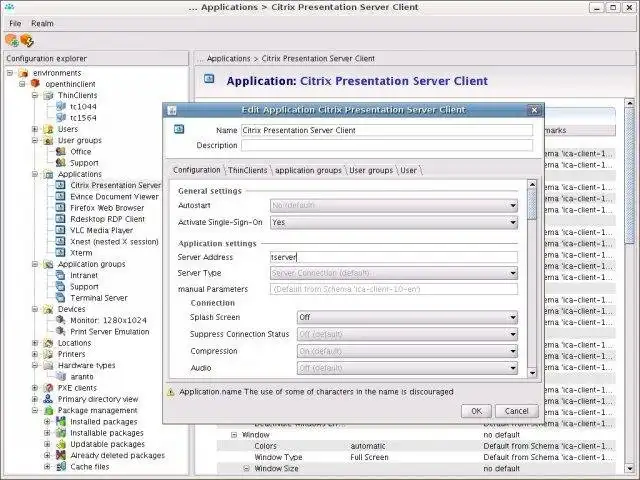The image size is (640, 480).
Task: Switch to the User tab
Action: (x=409, y=170)
